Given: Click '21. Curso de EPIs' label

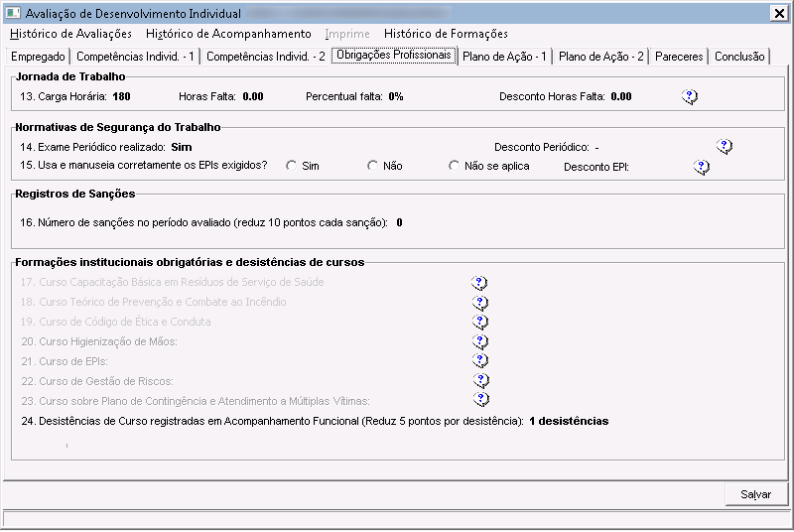Looking at the screenshot, I should [65, 361].
